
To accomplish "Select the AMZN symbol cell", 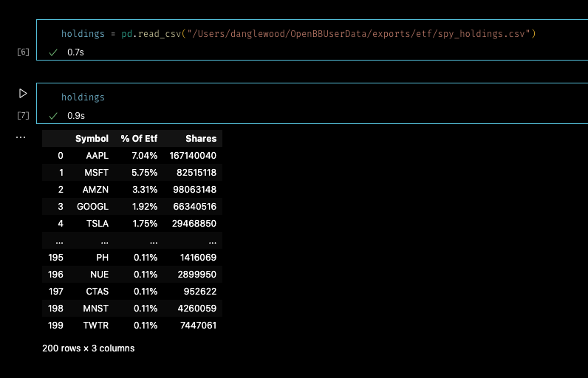I will point(95,190).
